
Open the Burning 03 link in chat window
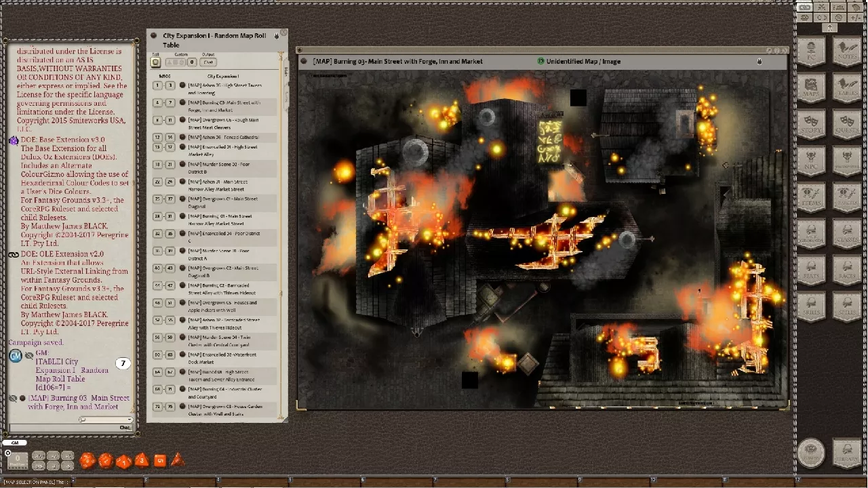tap(22, 399)
